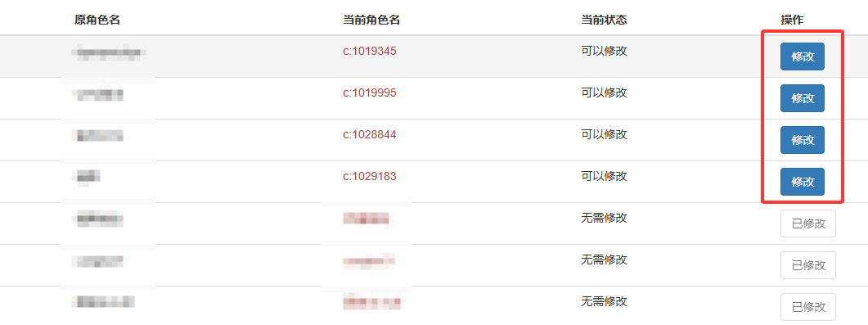
Task: Click the 原角色名 column header
Action: pyautogui.click(x=97, y=20)
